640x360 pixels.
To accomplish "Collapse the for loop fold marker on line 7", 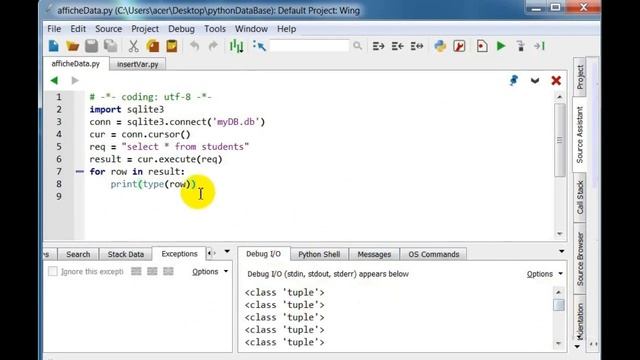I will pos(80,172).
